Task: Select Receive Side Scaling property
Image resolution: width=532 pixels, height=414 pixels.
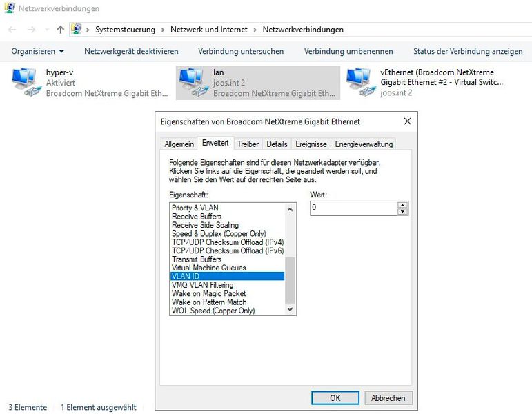Action: pyautogui.click(x=227, y=225)
